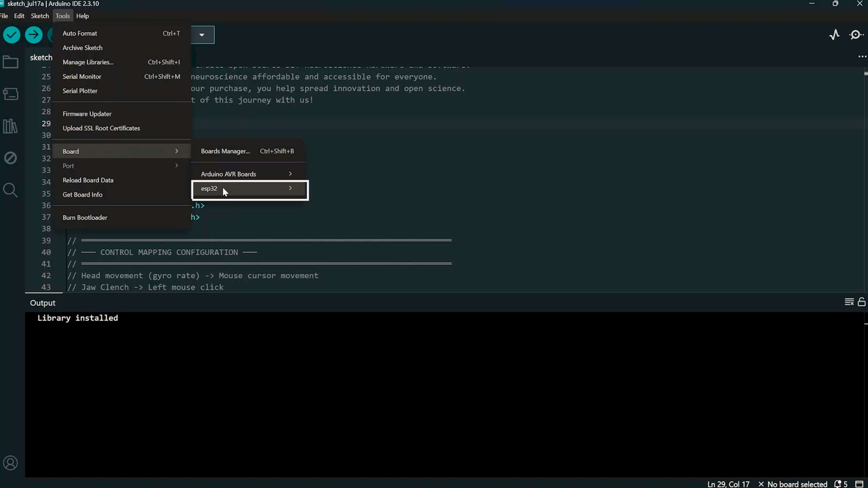Image resolution: width=868 pixels, height=488 pixels.
Task: Toggle bottom panel icon in status bar
Action: click(860, 484)
